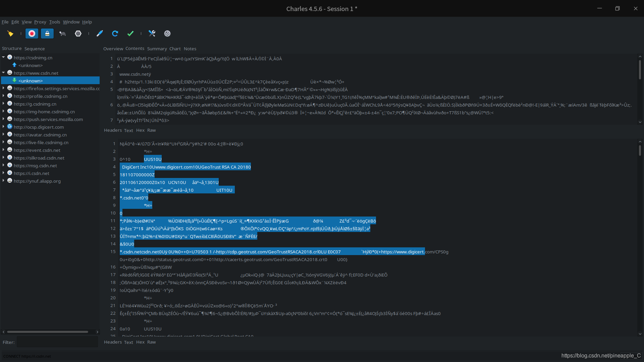The image size is (644, 362).
Task: Open the Summary tab
Action: (x=157, y=49)
